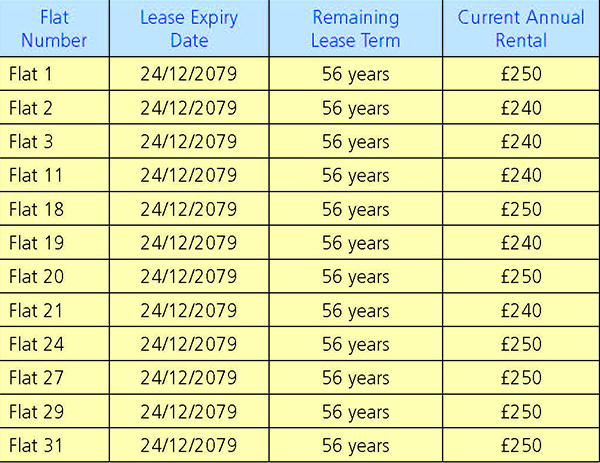Select Flat 20's 56 years cell
This screenshot has height=463, width=600.
pyautogui.click(x=355, y=277)
